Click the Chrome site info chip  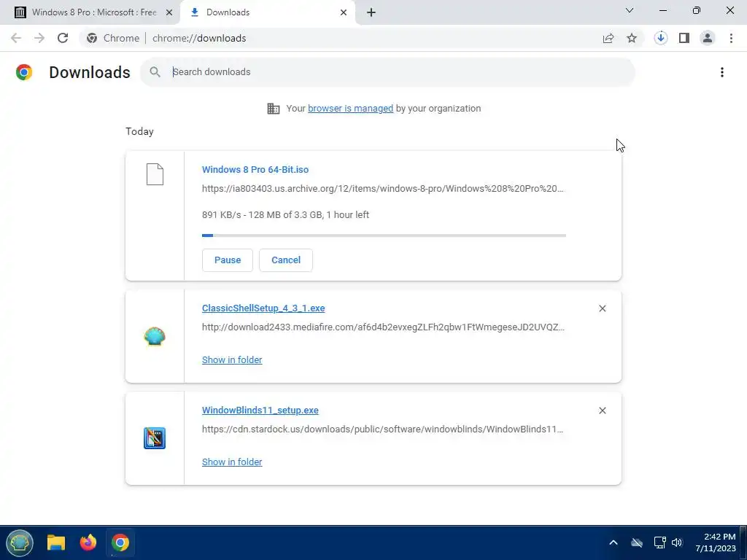point(115,38)
